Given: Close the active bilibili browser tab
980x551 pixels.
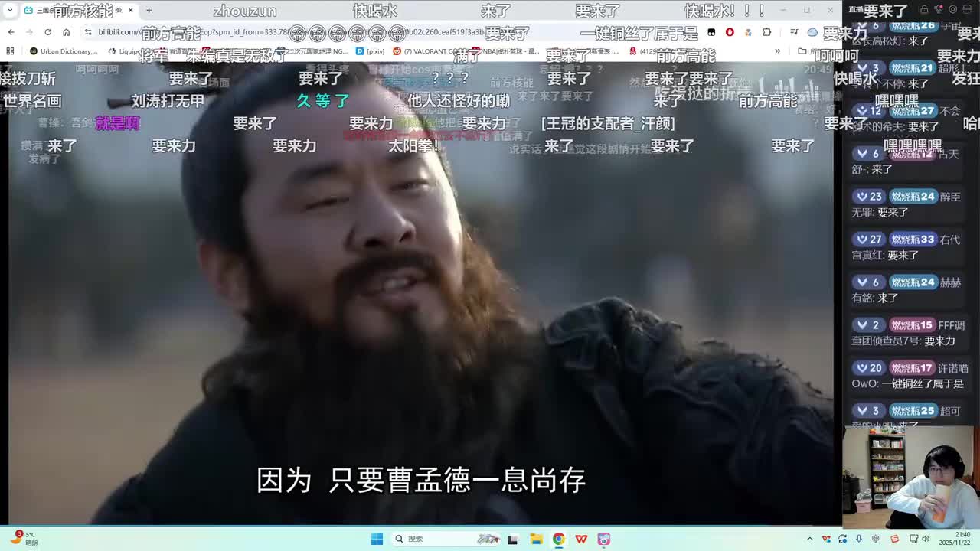Looking at the screenshot, I should tap(130, 10).
